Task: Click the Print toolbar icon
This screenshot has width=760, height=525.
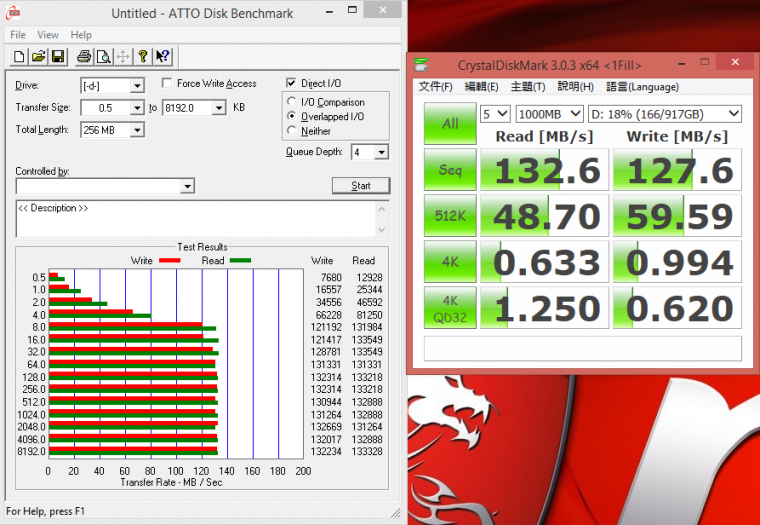Action: [84, 56]
